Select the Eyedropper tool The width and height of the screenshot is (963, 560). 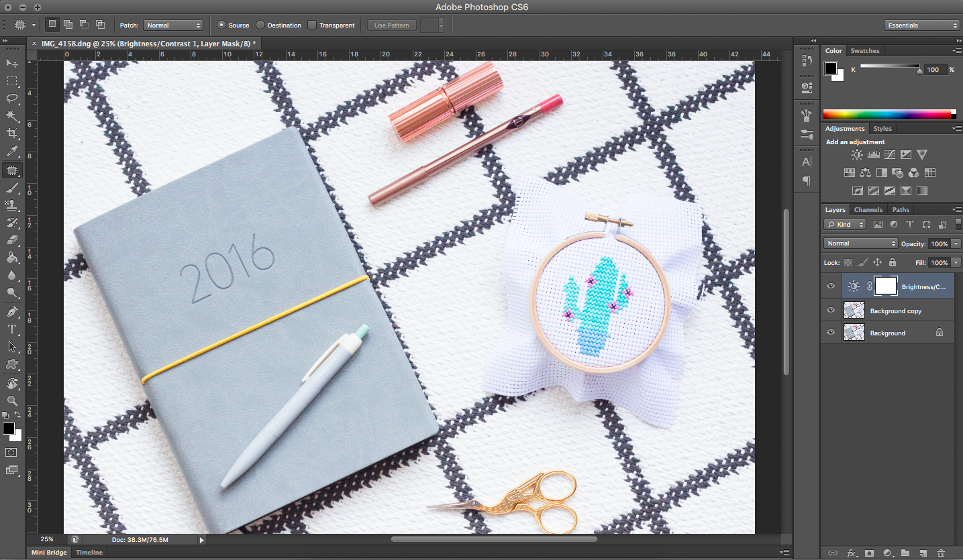(12, 152)
